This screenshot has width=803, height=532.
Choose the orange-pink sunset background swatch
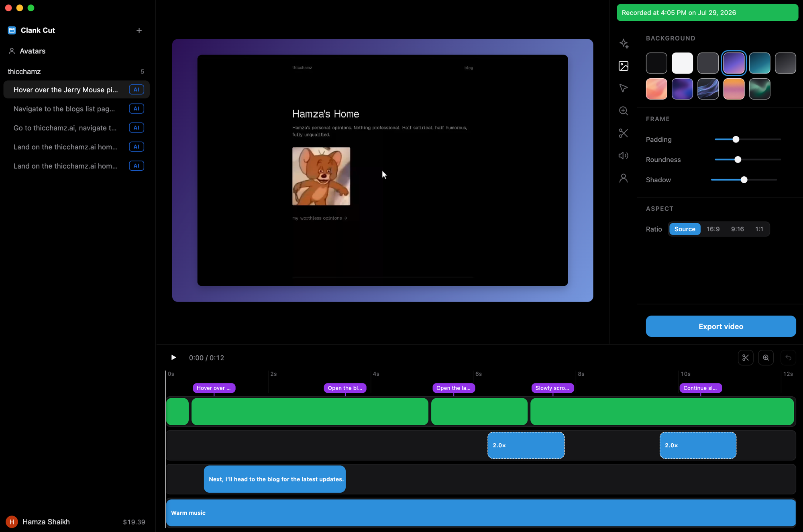(x=734, y=89)
